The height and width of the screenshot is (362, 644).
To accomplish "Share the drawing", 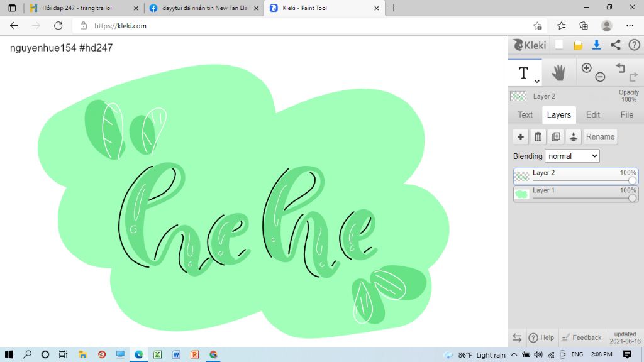I will [615, 45].
